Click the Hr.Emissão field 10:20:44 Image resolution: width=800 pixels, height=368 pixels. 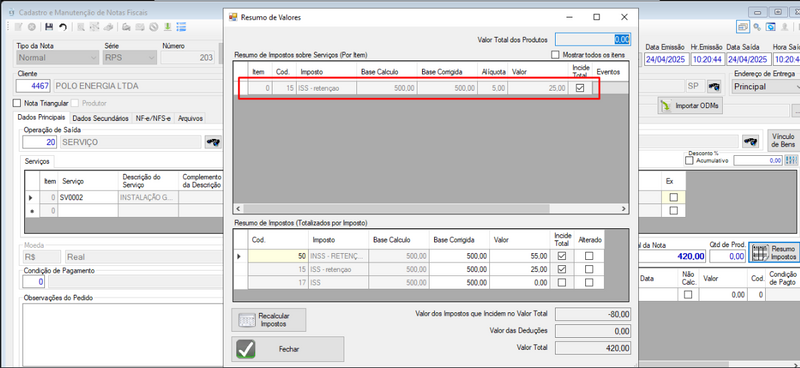[x=707, y=59]
